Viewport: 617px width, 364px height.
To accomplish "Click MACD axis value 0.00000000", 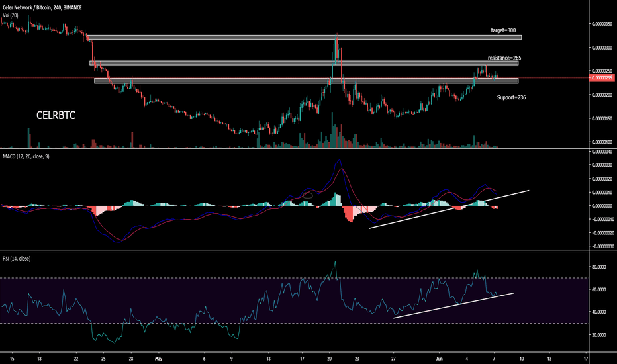I will (x=602, y=206).
